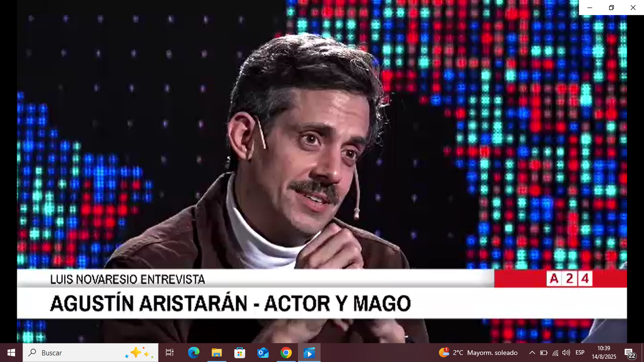The width and height of the screenshot is (644, 362).
Task: Show hidden system tray icons
Action: [532, 352]
